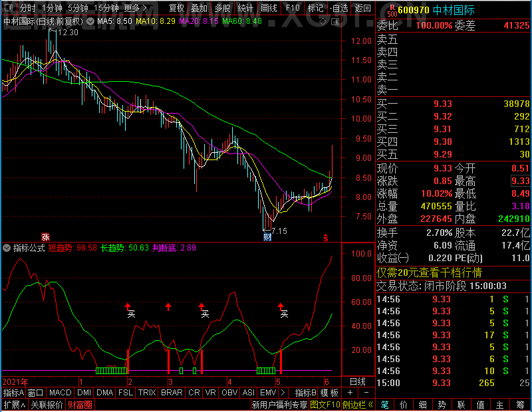Select the BRAR indicator
Screen dimensions: 532x412
pyautogui.click(x=172, y=393)
